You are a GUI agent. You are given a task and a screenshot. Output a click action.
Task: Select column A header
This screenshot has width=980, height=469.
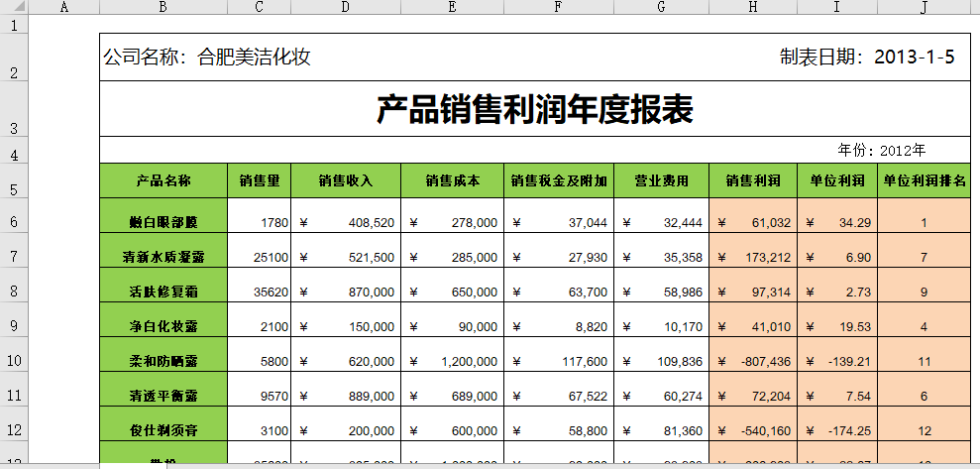pyautogui.click(x=64, y=7)
